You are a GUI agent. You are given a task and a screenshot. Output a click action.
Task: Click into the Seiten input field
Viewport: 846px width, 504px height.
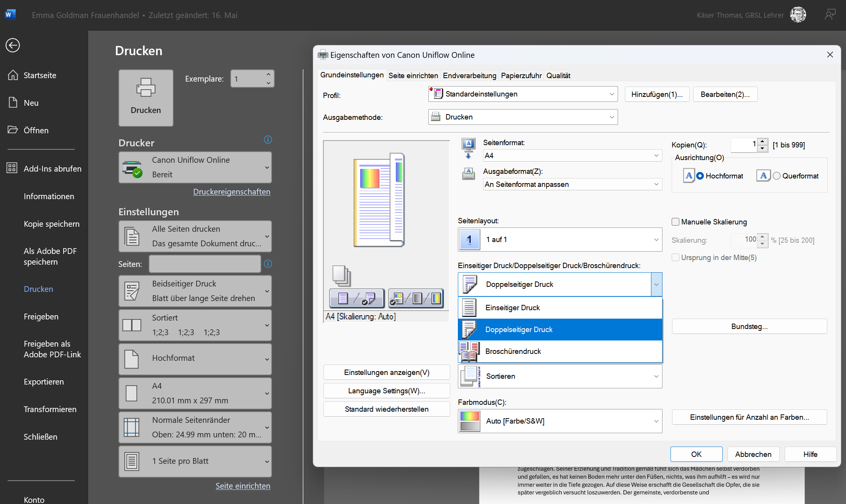(205, 264)
